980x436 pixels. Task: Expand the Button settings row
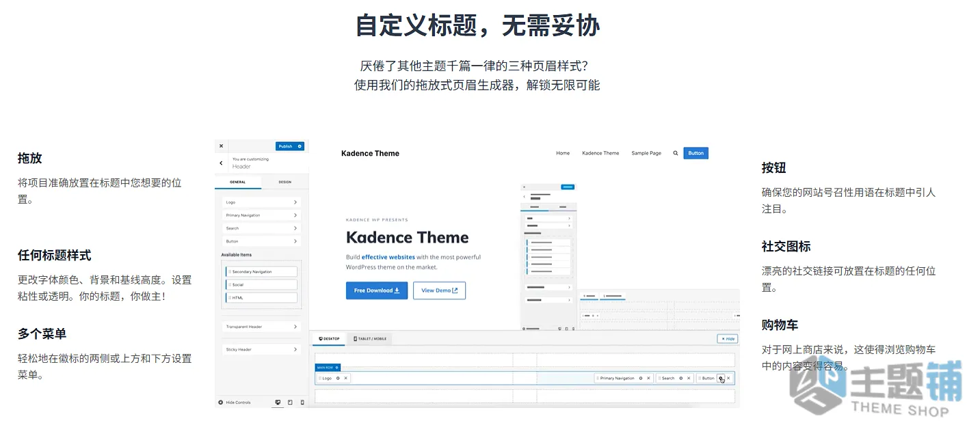[x=262, y=241]
